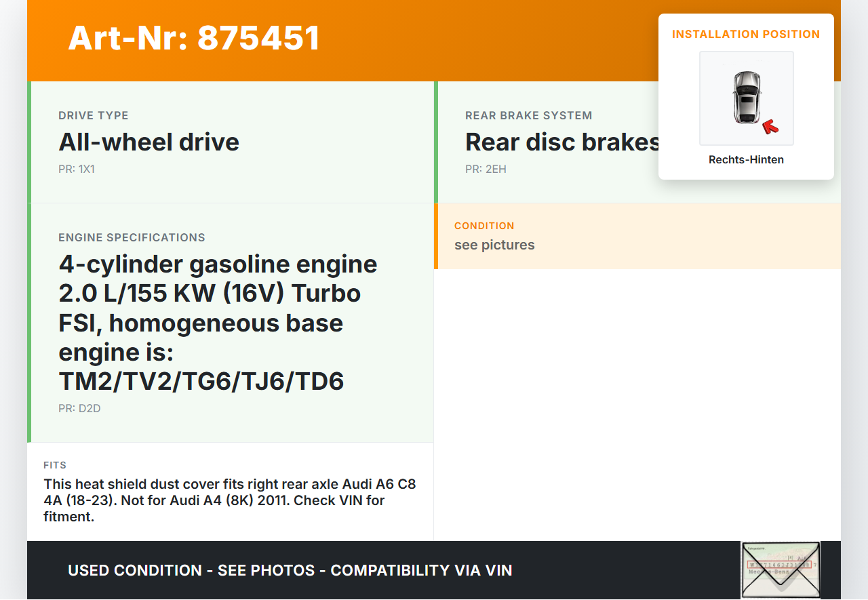Click the 'REAR BRAKE SYSTEM' label

pos(529,115)
